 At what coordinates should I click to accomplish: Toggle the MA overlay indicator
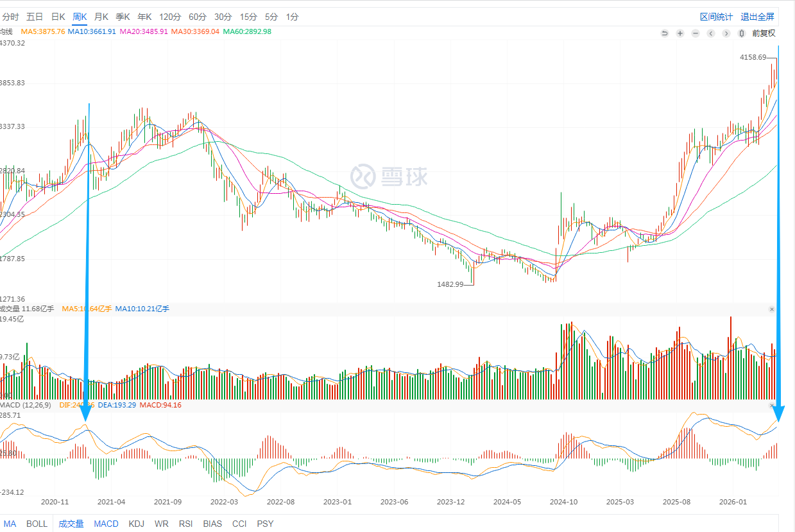tap(10, 524)
